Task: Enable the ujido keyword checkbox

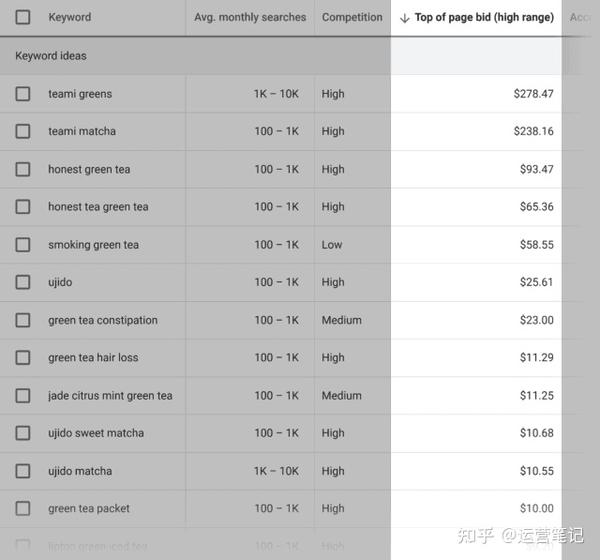Action: (23, 282)
